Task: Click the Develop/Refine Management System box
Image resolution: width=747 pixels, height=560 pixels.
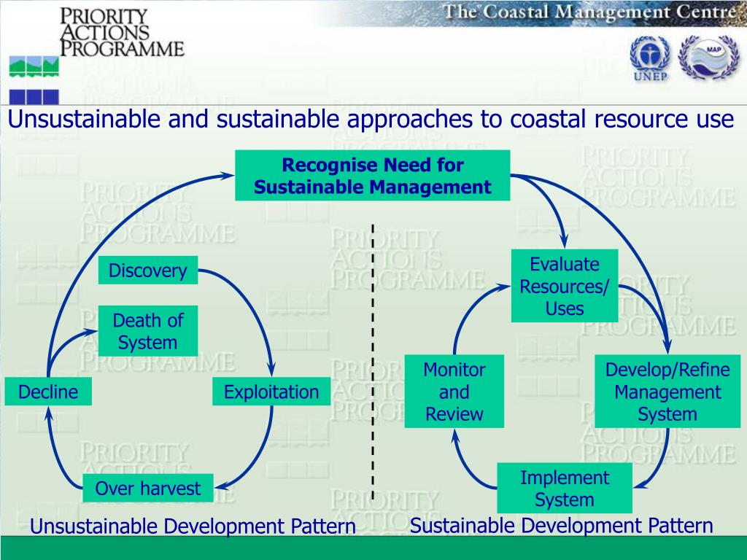Action: [667, 392]
